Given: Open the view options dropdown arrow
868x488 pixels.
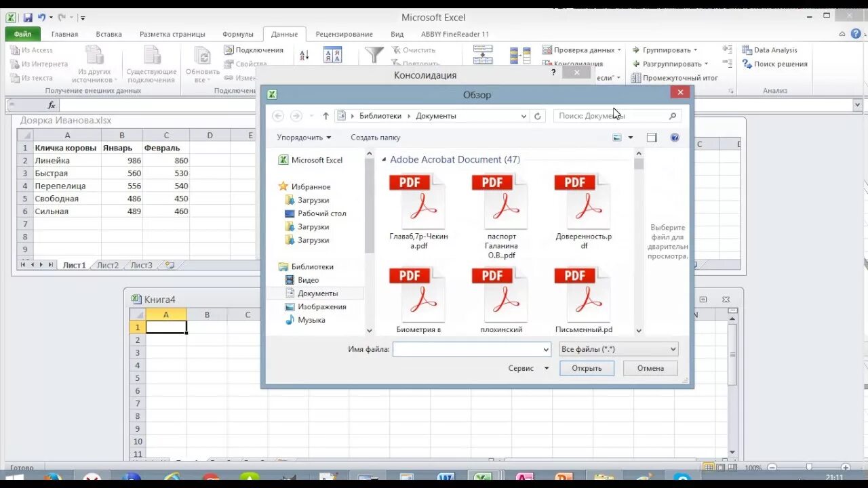Looking at the screenshot, I should tap(631, 138).
